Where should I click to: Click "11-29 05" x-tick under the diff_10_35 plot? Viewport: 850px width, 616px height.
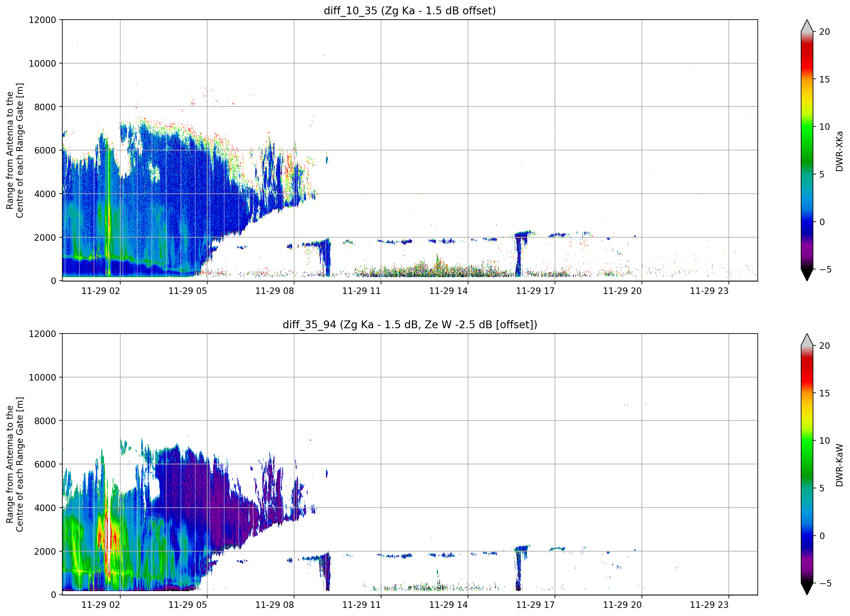pos(188,291)
